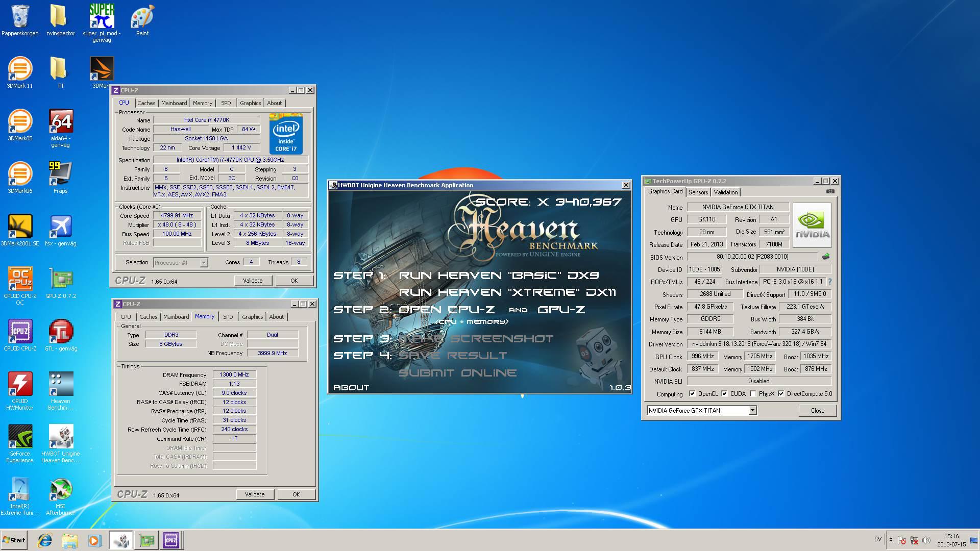
Task: Launch purple CPUID CPU-Z desktop icon
Action: [20, 331]
